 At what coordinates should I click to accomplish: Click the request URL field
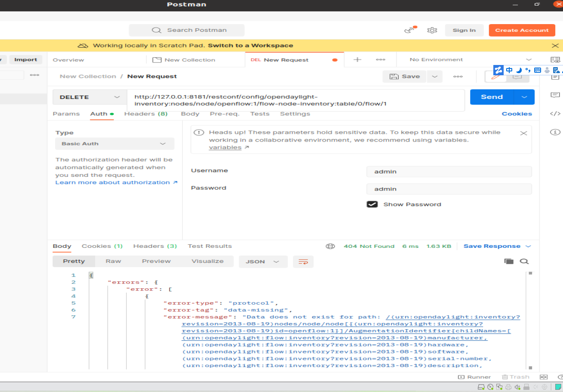pos(296,100)
